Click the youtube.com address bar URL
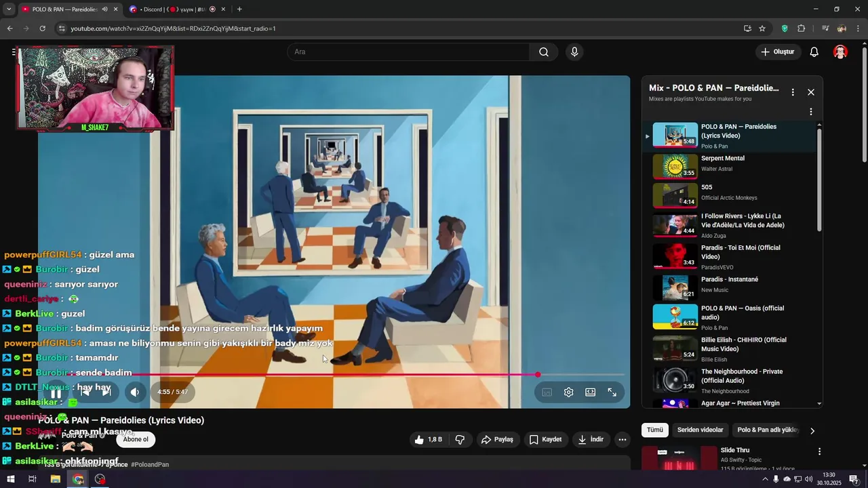Screen dimensions: 868x488 pos(173,28)
